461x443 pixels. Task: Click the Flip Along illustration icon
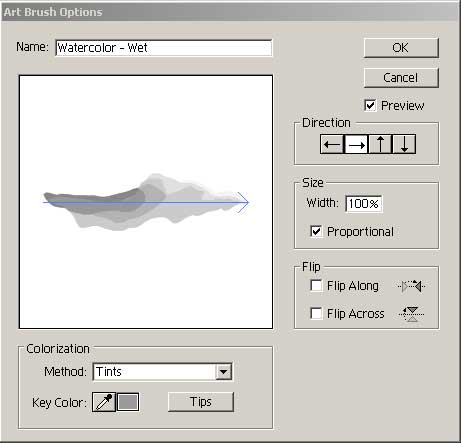pyautogui.click(x=411, y=286)
